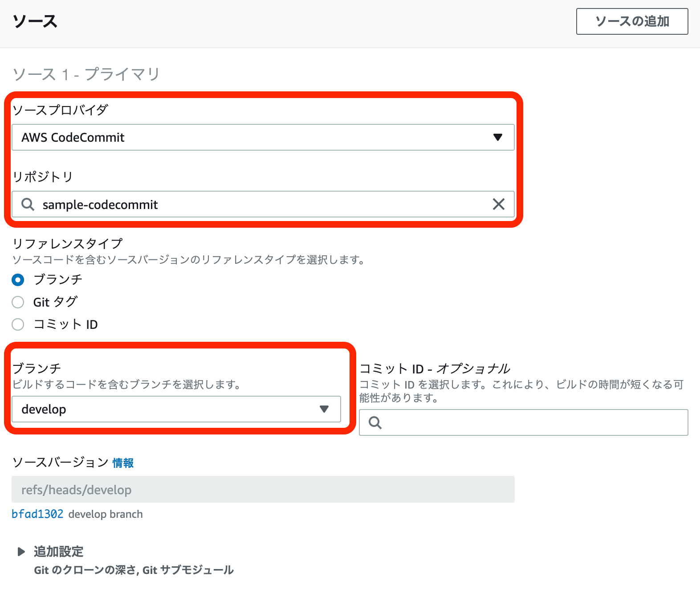Select the コミット ID radio button

[x=18, y=324]
